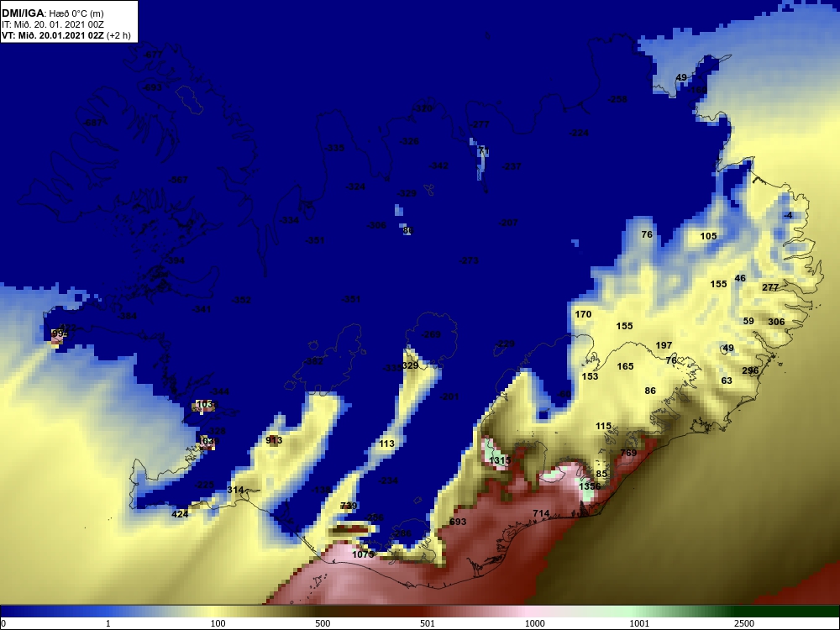The height and width of the screenshot is (630, 840).
Task: Click the -207 map value
Action: [508, 223]
